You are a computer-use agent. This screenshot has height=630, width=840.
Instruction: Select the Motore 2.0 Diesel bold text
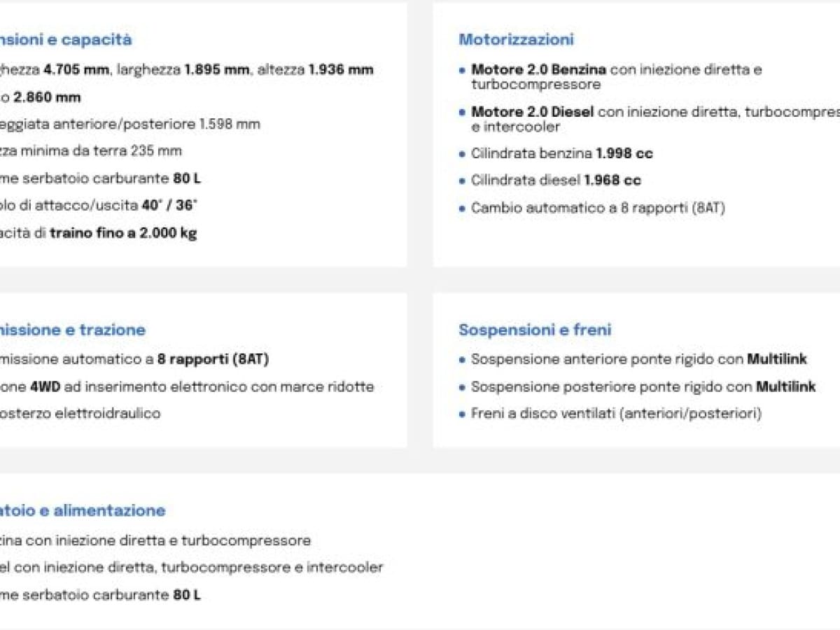click(x=533, y=112)
